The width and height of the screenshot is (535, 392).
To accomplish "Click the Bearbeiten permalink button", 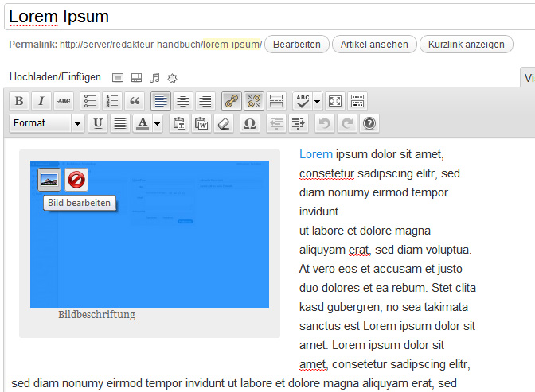I will pos(296,45).
